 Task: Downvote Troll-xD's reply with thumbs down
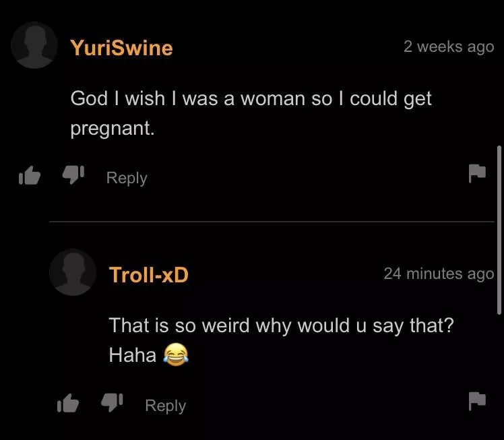pyautogui.click(x=112, y=402)
